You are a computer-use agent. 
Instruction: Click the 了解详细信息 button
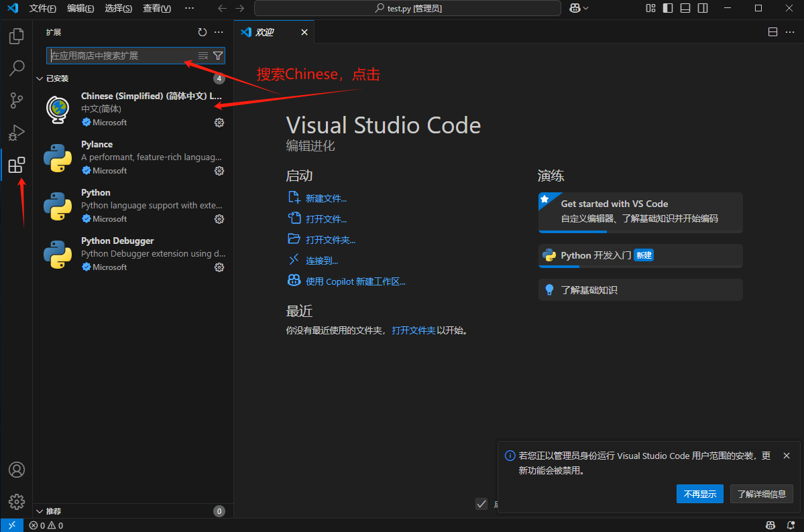click(x=762, y=494)
